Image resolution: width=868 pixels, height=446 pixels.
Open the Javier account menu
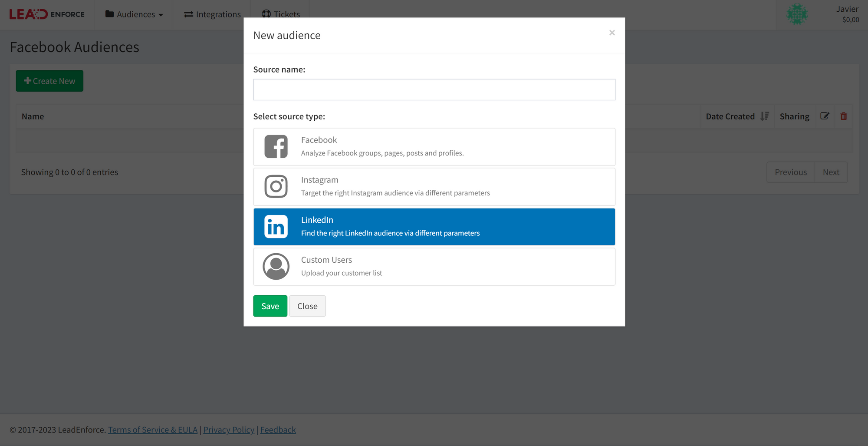click(822, 14)
